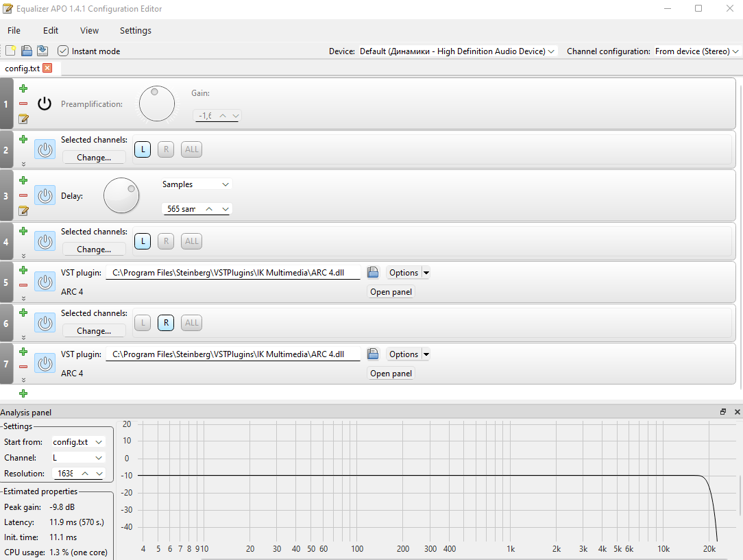Click the New file toolbar icon
The image size is (743, 560).
pos(10,51)
